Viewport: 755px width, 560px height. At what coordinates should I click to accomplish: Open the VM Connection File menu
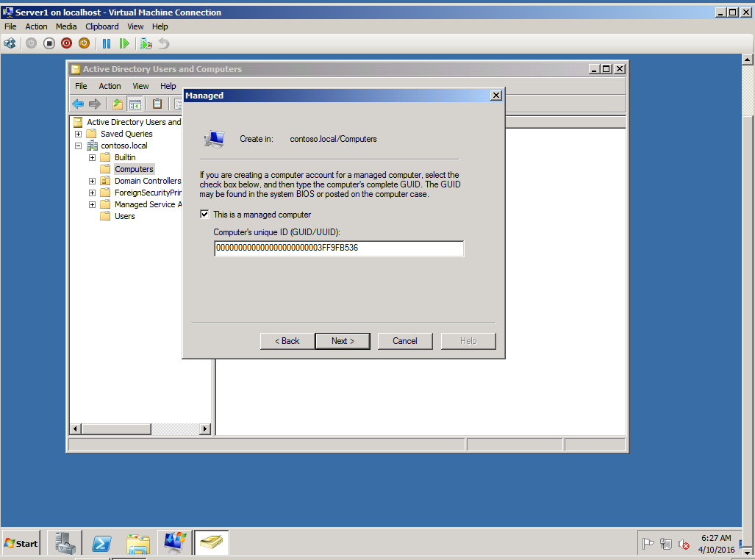tap(10, 26)
